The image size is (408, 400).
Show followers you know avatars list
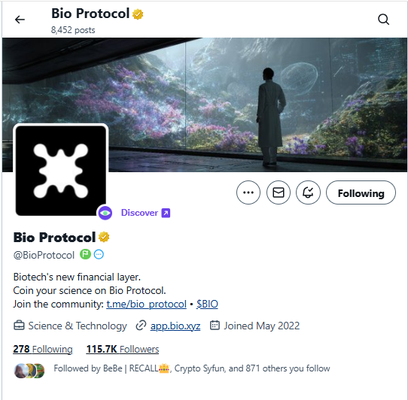29,370
